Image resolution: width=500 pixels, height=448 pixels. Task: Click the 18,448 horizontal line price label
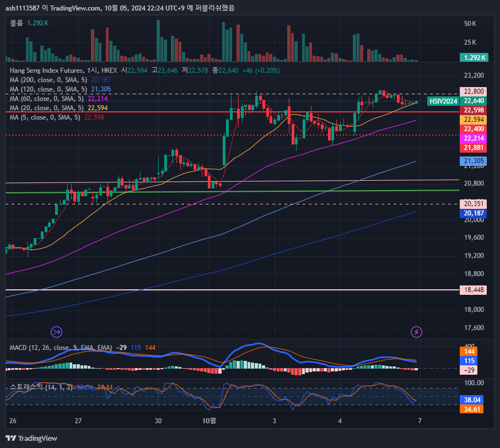pos(474,290)
